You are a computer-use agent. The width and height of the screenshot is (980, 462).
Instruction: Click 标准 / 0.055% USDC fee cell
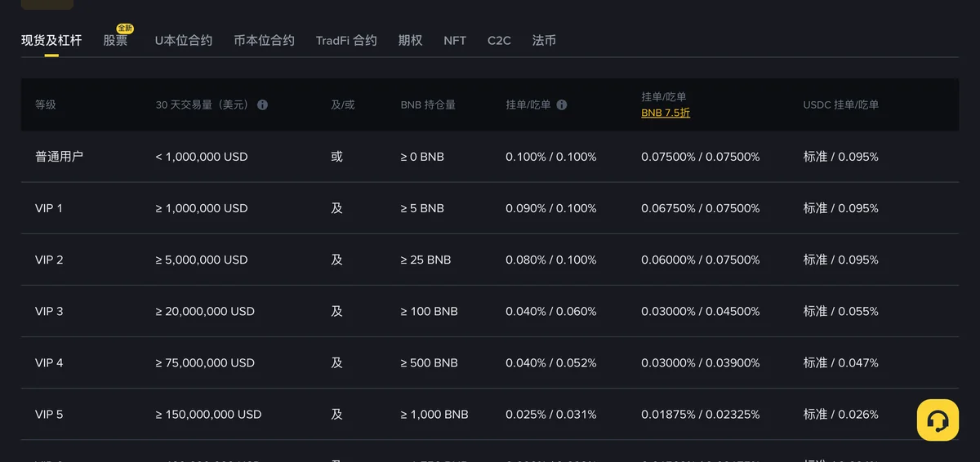(841, 311)
